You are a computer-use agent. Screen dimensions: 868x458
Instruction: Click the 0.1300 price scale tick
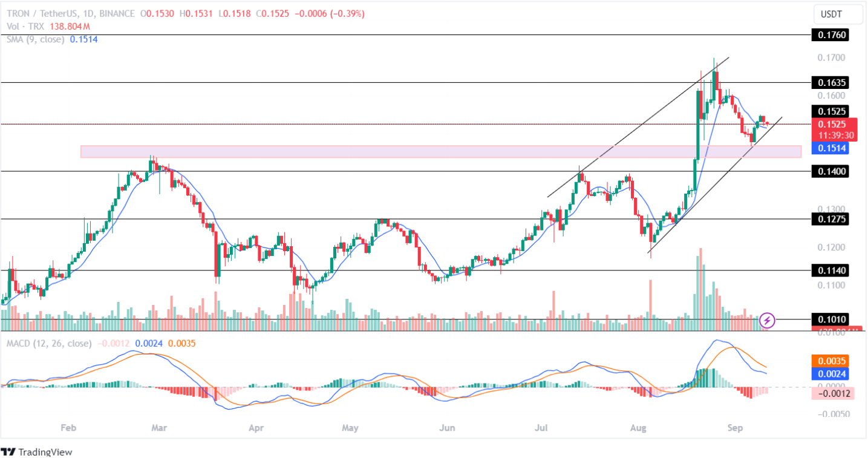tap(832, 209)
